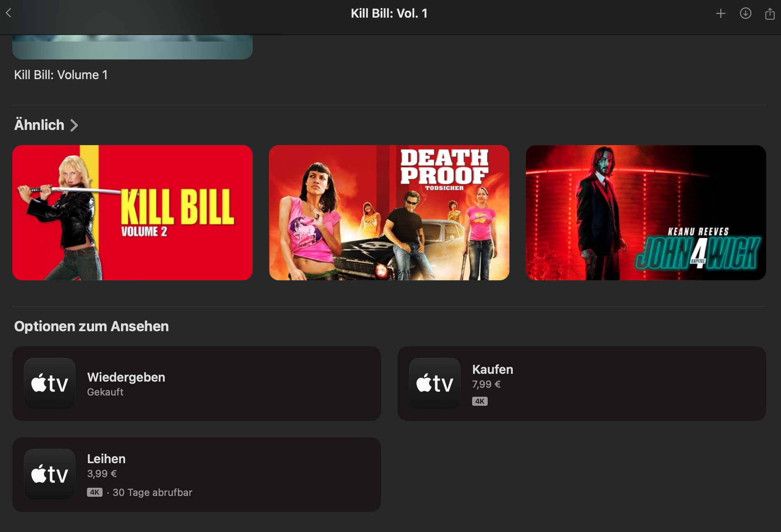Go back using the top-left chevron
Viewport: 781px width, 532px height.
[9, 13]
